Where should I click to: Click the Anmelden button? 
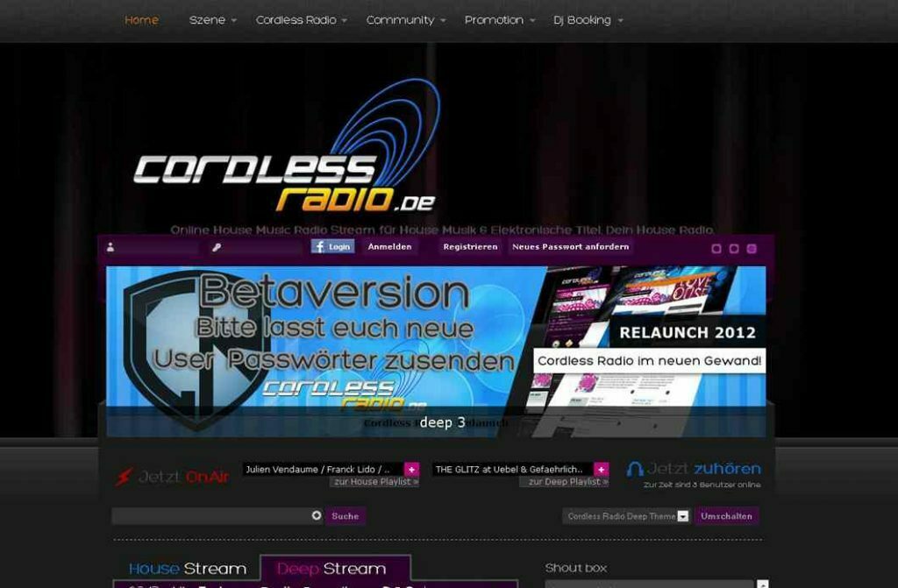[x=389, y=247]
